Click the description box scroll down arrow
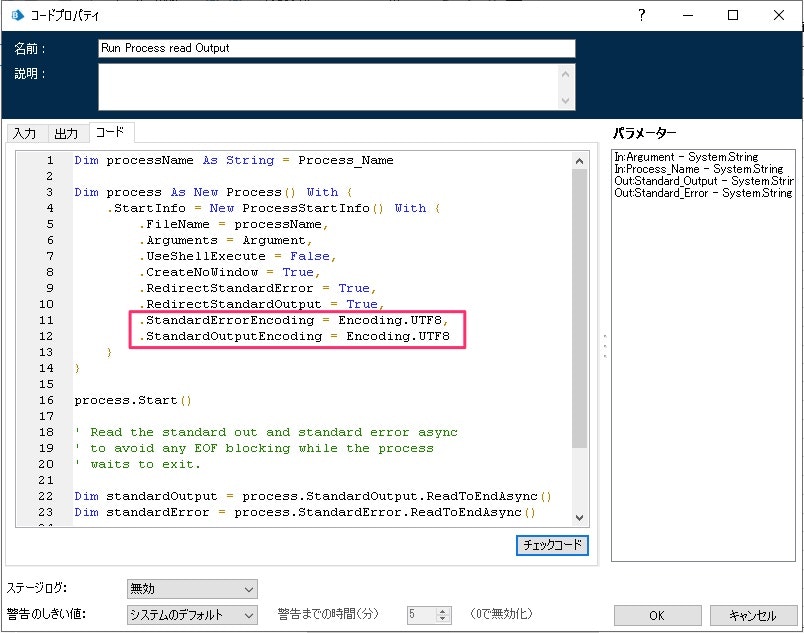804x633 pixels. pos(566,100)
